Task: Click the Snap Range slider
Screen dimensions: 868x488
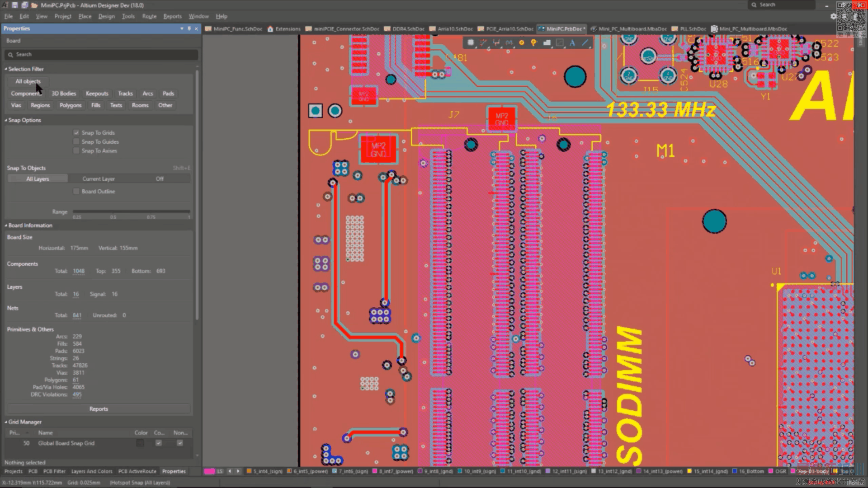Action: point(131,211)
